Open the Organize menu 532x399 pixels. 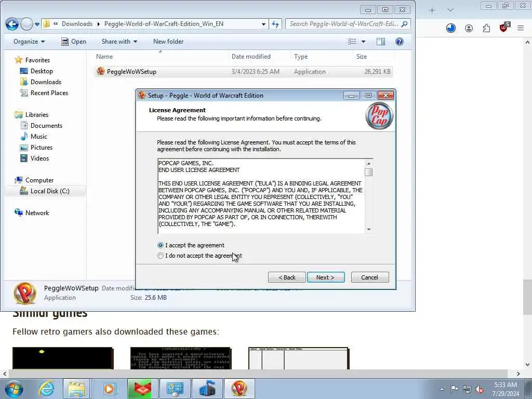pos(29,42)
